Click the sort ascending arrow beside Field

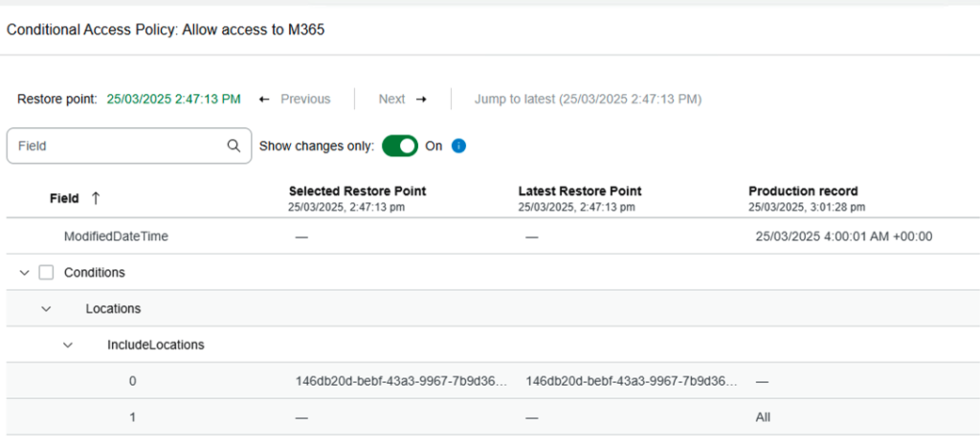click(95, 198)
